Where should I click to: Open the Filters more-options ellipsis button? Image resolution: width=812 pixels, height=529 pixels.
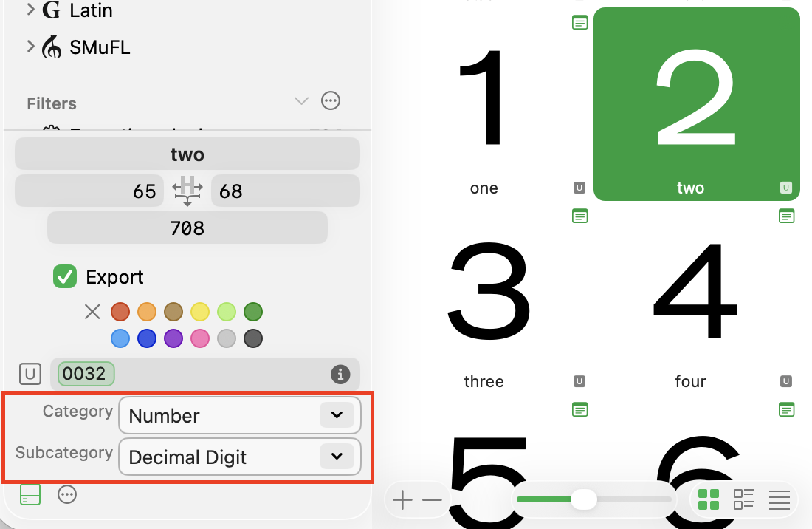[x=331, y=100]
